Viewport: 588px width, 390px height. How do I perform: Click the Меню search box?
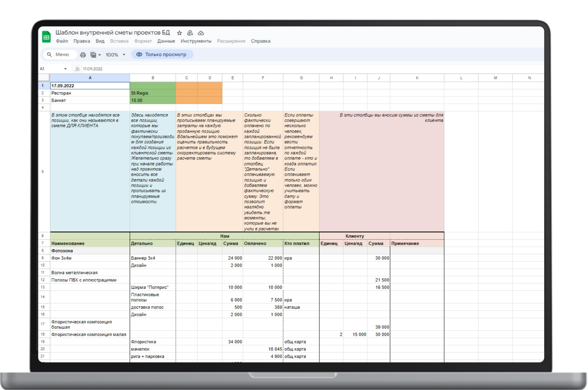coord(59,55)
